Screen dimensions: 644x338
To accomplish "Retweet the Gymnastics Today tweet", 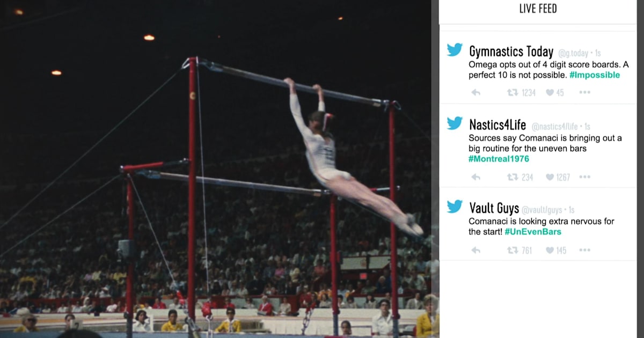I will pyautogui.click(x=513, y=92).
